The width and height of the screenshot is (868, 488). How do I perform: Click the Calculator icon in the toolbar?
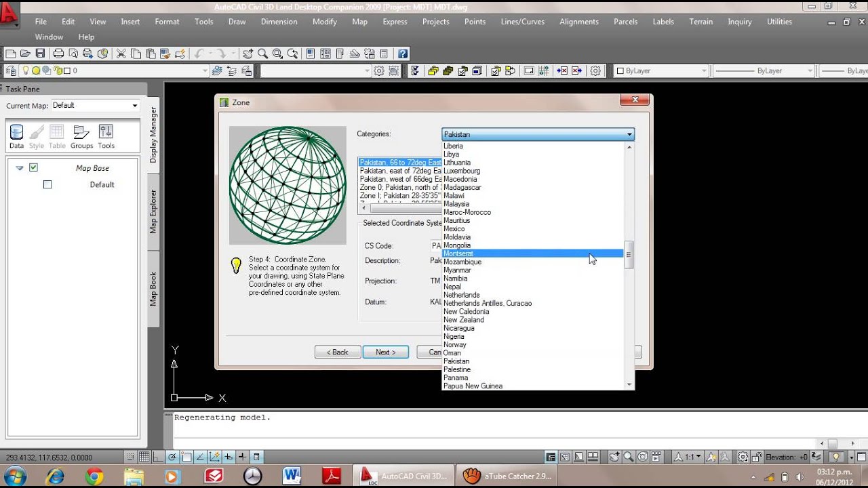(384, 54)
